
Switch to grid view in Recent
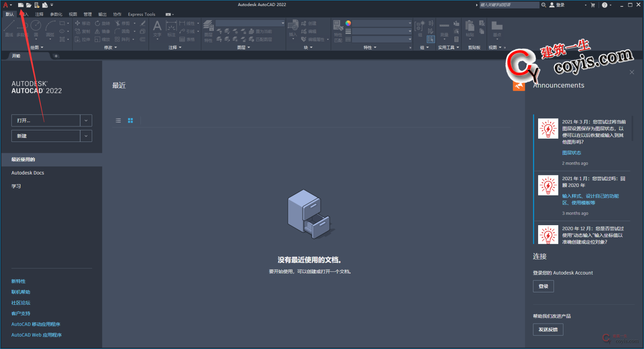[130, 120]
